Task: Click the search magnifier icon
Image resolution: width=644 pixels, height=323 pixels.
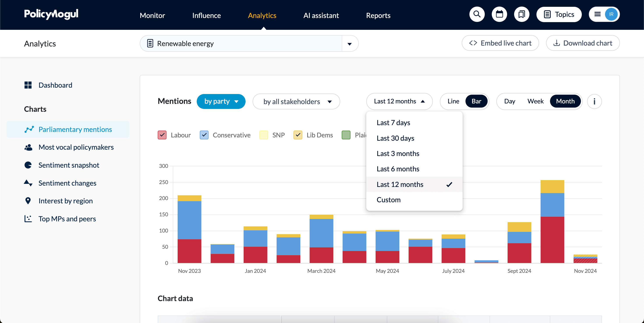Action: [x=477, y=14]
